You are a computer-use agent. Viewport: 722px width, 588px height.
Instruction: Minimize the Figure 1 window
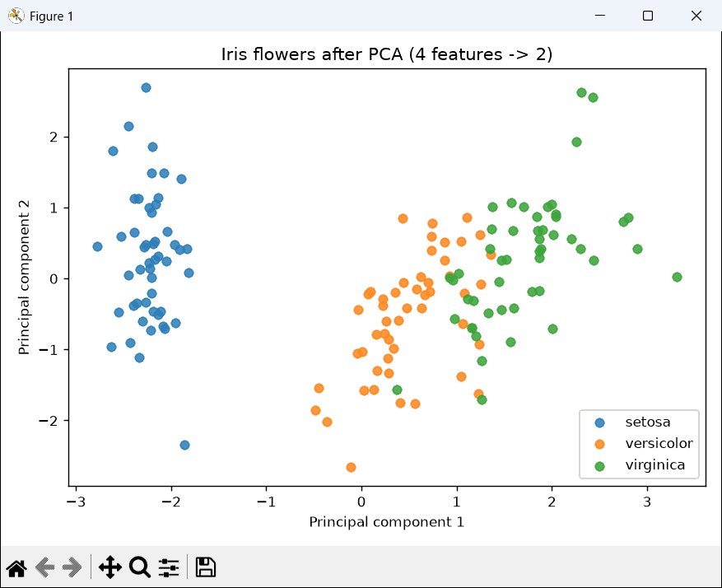click(600, 16)
